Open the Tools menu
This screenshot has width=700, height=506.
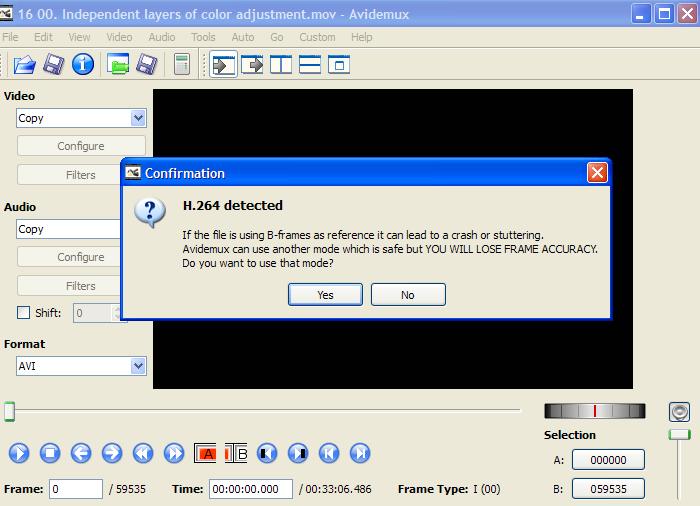203,37
